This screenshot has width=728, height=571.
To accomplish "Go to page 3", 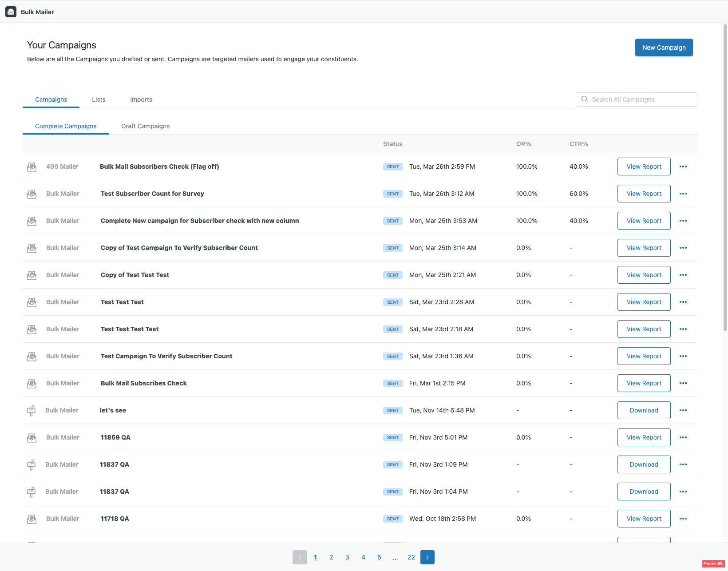I will tap(347, 557).
